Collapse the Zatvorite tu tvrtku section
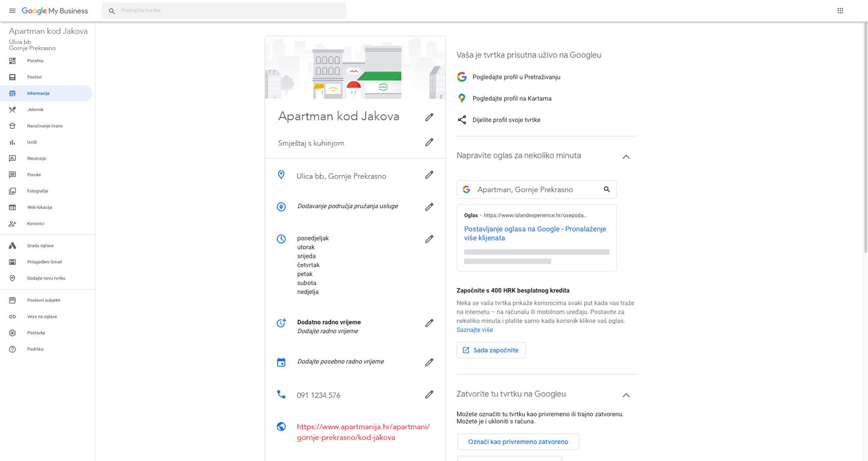868x461 pixels. (x=626, y=395)
